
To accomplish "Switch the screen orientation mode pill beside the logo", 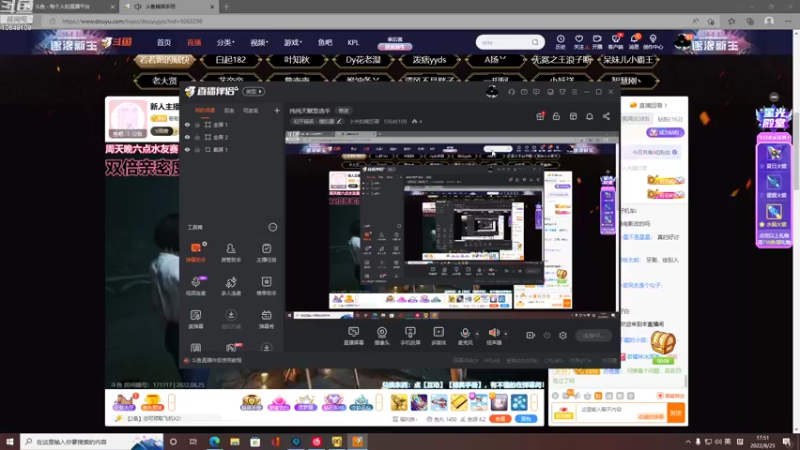I will tap(254, 91).
